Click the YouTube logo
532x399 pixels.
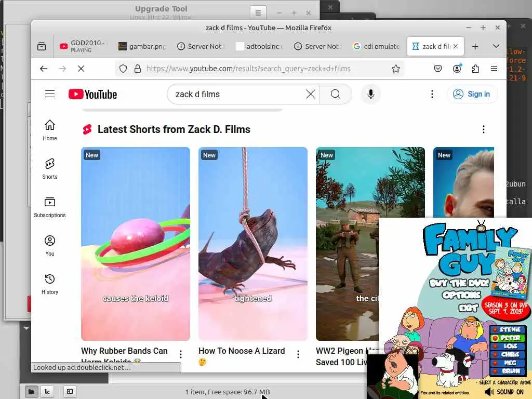pos(92,94)
